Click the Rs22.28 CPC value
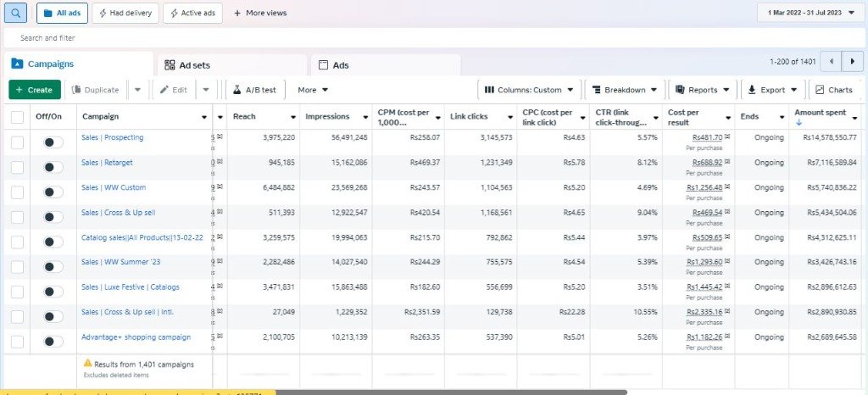 point(572,312)
